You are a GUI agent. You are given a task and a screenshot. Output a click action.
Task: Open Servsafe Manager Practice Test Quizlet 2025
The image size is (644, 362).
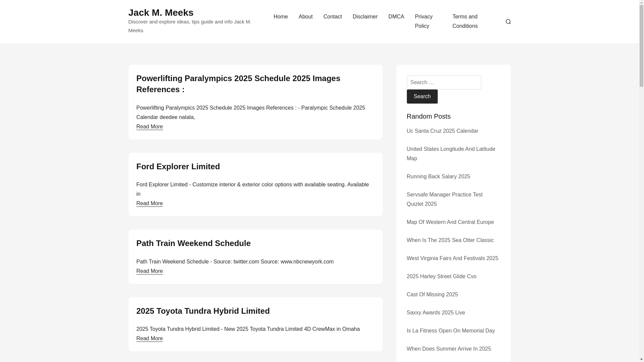tap(444, 199)
